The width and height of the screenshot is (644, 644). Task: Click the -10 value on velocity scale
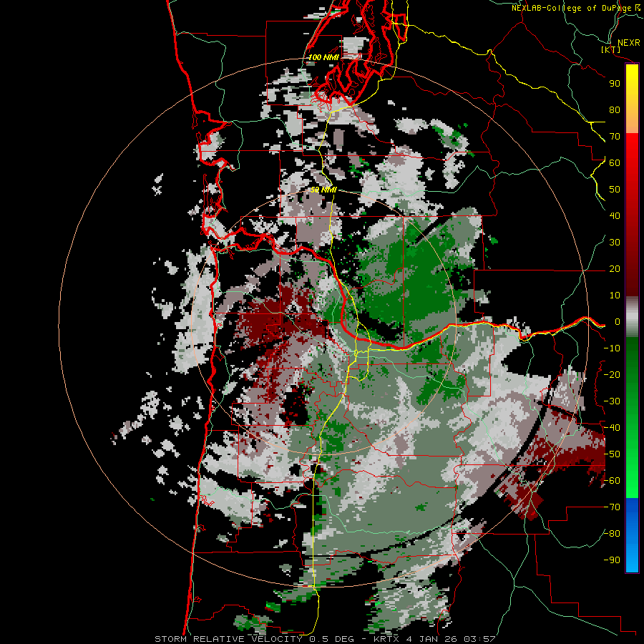point(612,348)
